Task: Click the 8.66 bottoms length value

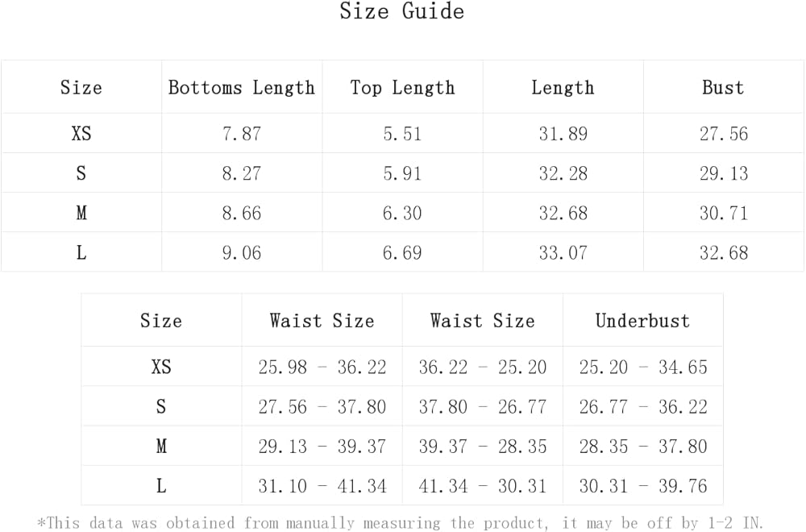Action: [x=242, y=213]
